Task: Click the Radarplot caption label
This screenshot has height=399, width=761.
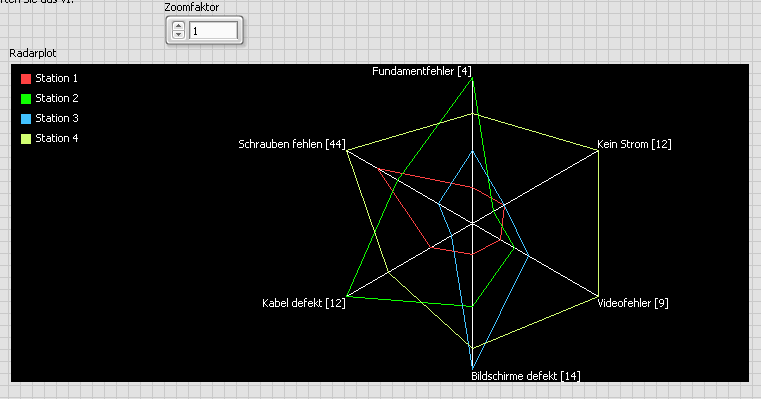Action: coord(33,53)
